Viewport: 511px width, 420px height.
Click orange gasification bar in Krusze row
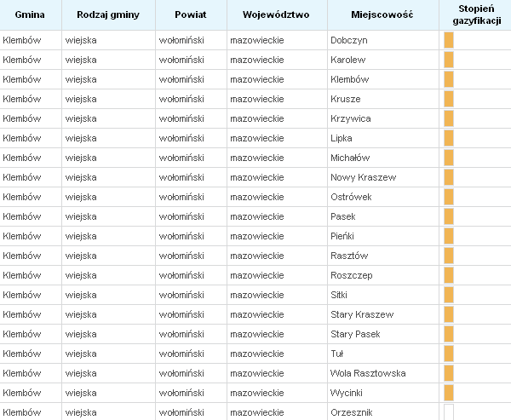tap(449, 99)
